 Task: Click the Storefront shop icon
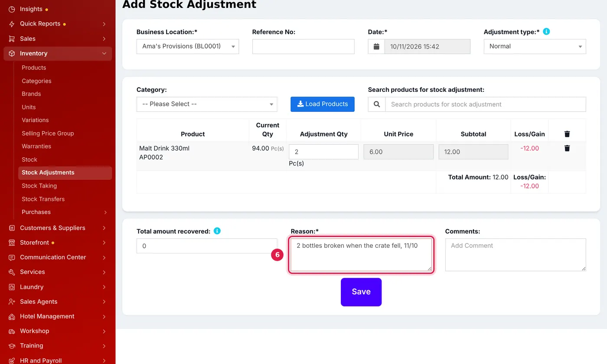12,243
